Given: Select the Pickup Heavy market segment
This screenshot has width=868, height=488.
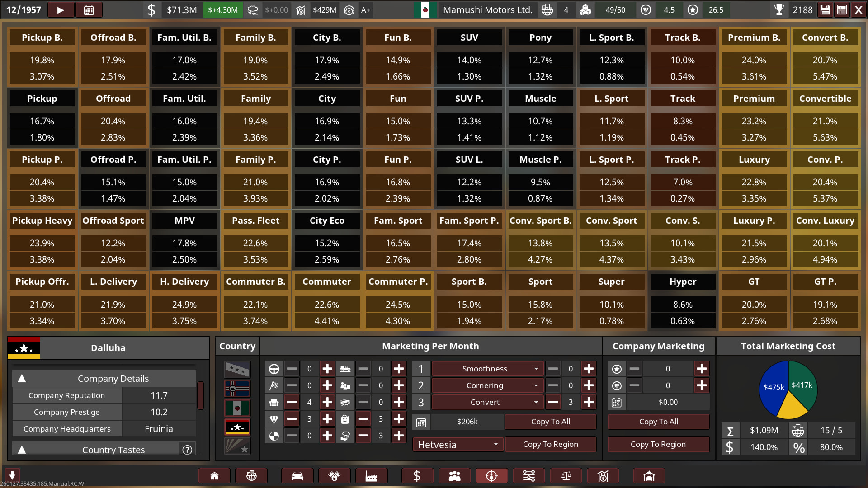Looking at the screenshot, I should click(x=42, y=221).
